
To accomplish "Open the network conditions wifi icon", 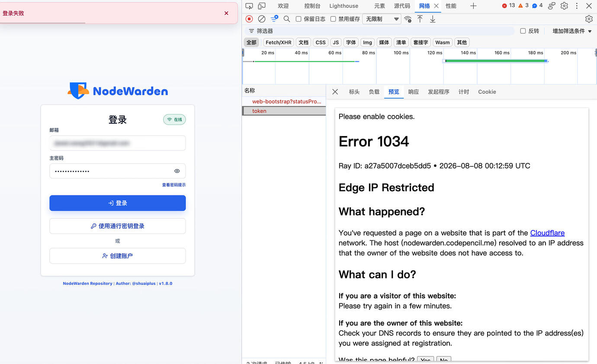I will 408,19.
